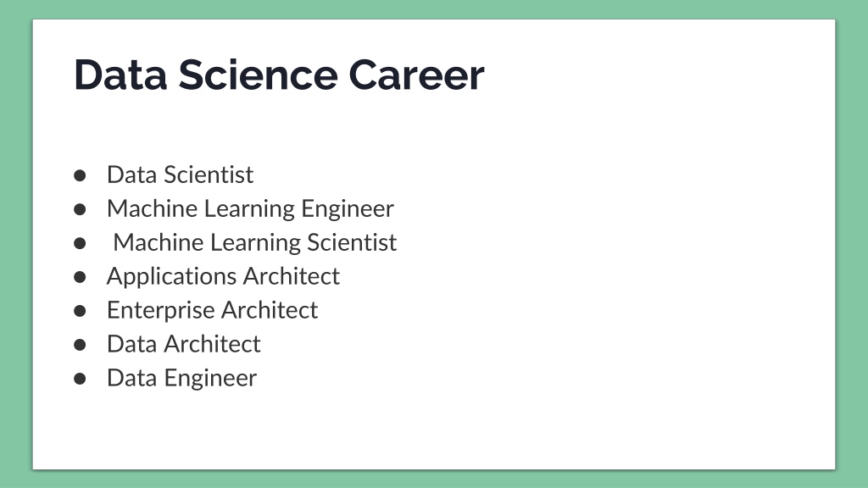Click the word "Learning" in Machine Learning Engineer
Screen dimensions: 868x488
pyautogui.click(x=250, y=209)
